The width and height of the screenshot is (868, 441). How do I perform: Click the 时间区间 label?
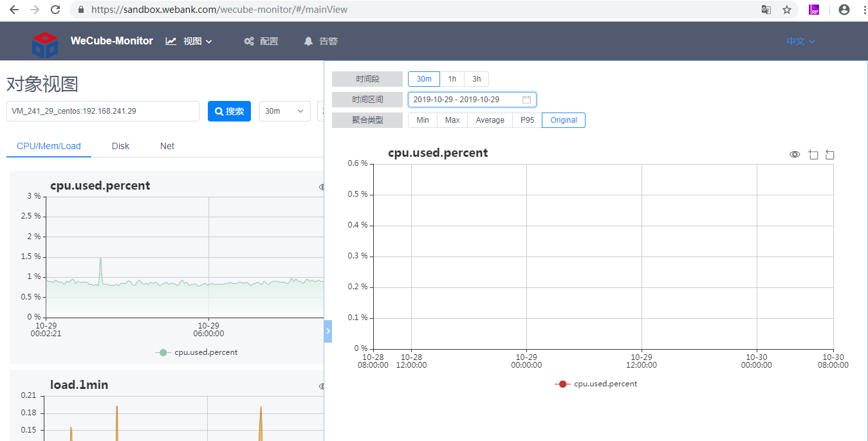coord(367,100)
